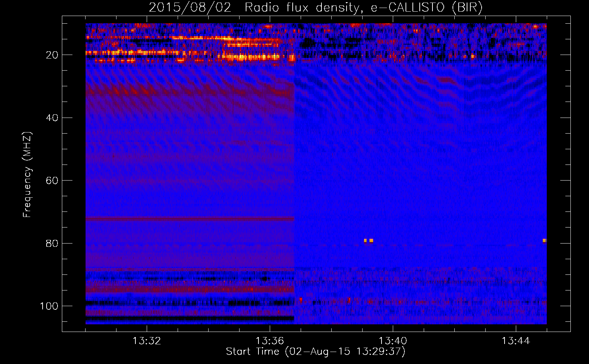
Task: Click the date '2015/08/02' in the title
Action: tap(190, 8)
